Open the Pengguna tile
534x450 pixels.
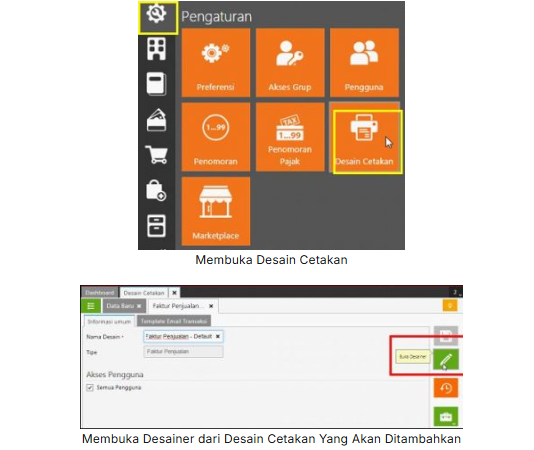point(364,63)
